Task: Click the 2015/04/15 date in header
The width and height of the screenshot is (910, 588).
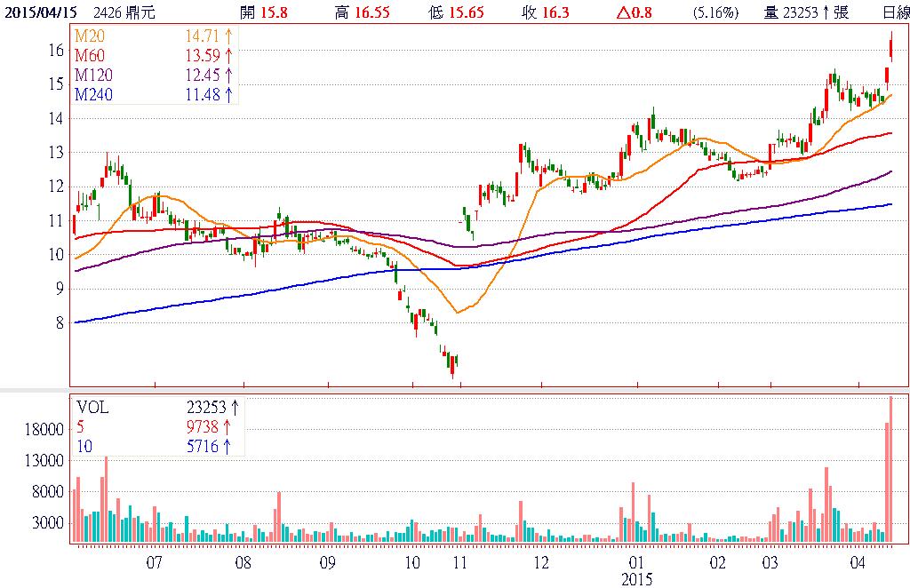Action: [x=37, y=12]
